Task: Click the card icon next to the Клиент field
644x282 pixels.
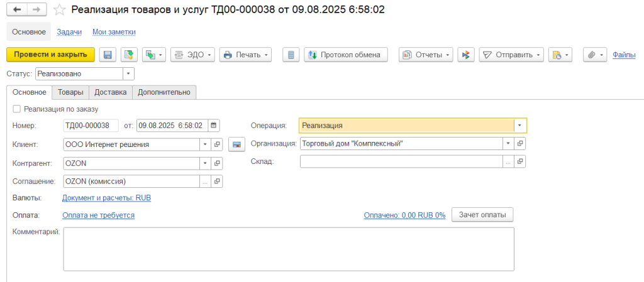Action: (236, 144)
